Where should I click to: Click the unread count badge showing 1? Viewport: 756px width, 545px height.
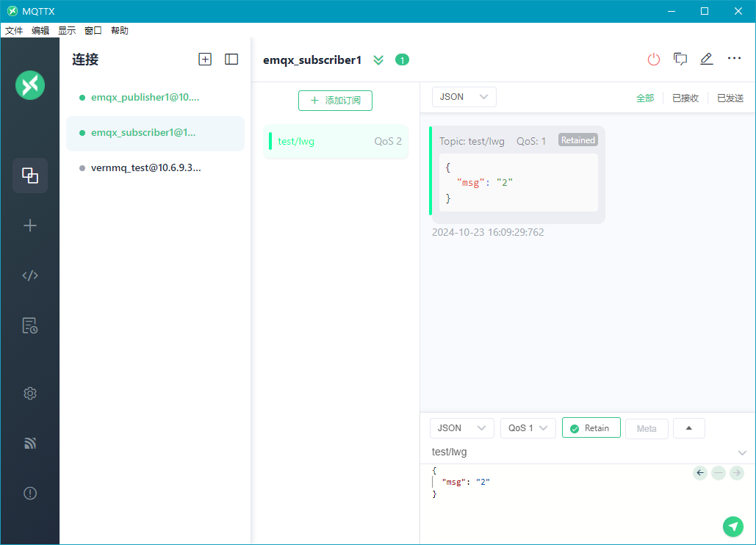[402, 59]
